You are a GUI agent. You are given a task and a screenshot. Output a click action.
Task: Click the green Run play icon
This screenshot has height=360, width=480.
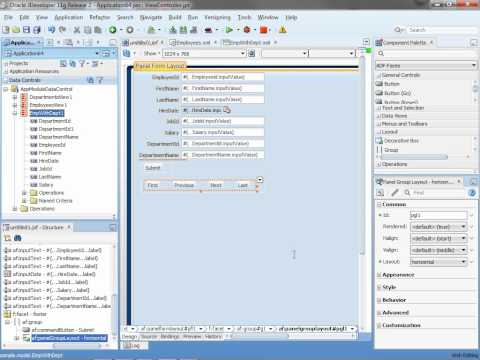pyautogui.click(x=229, y=30)
